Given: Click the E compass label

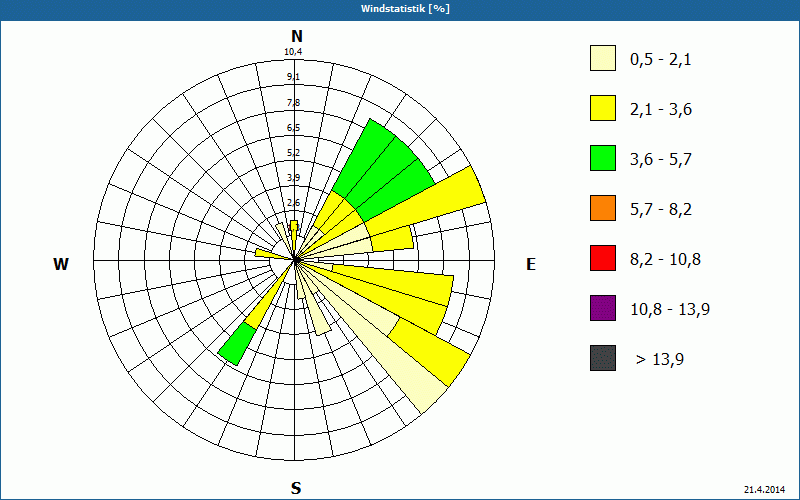Looking at the screenshot, I should [x=531, y=264].
